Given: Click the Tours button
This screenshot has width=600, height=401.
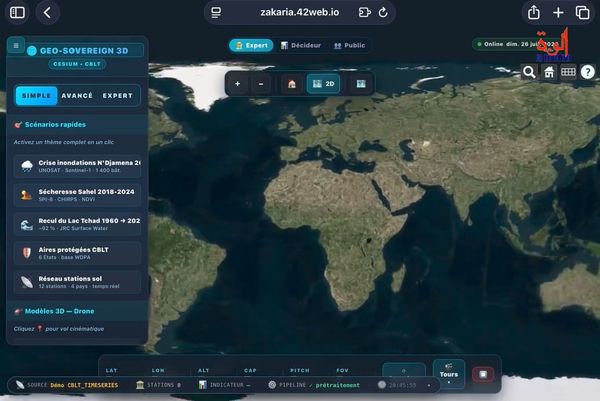Looking at the screenshot, I should tap(449, 373).
